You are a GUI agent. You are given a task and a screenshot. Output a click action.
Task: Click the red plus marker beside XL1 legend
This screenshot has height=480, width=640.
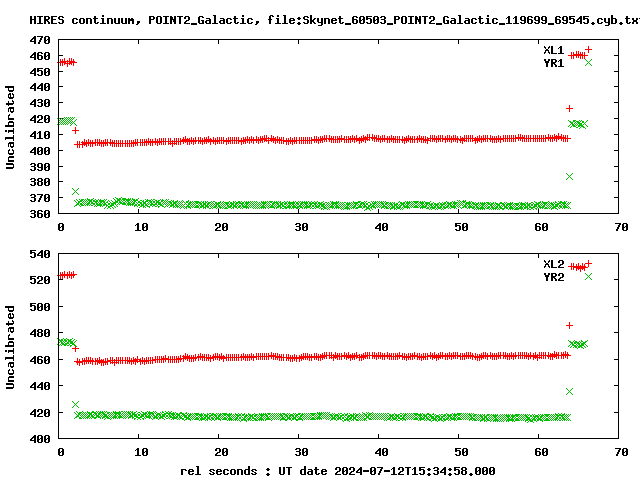(588, 49)
